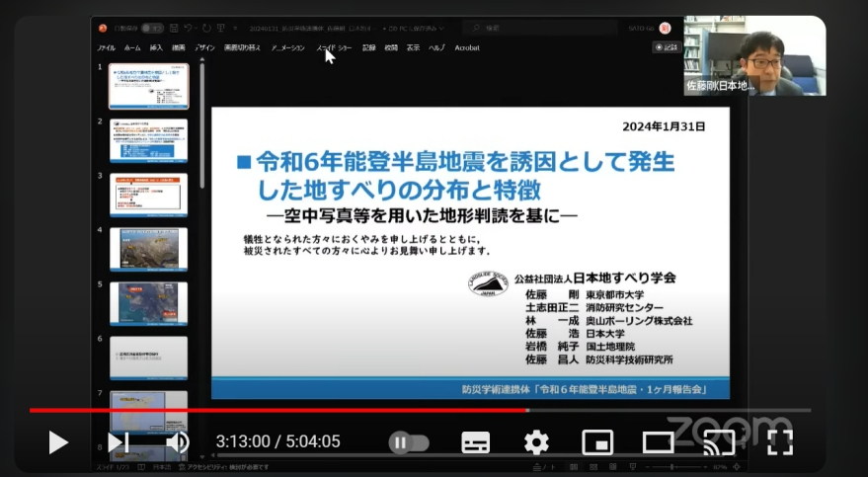Screen dimensions: 868x477
Task: Open the 画面切り替え ribbon tab
Action: [242, 48]
